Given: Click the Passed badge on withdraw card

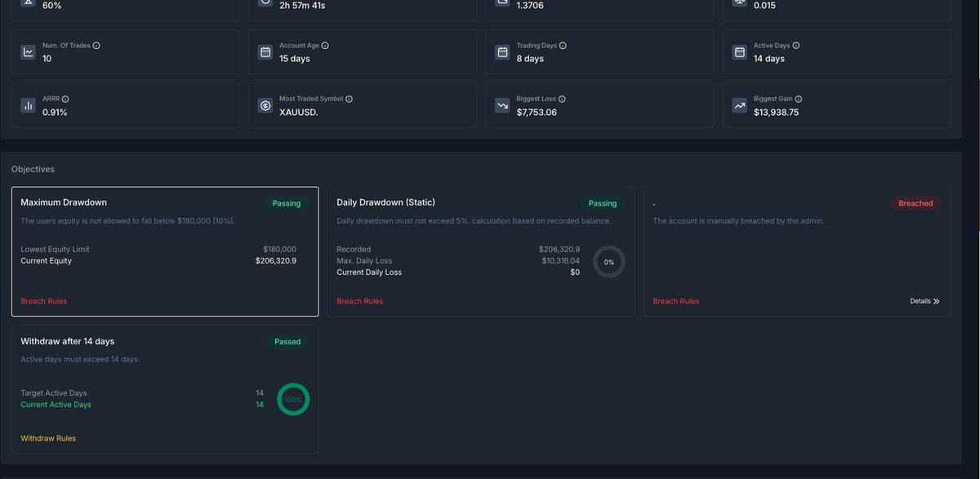Looking at the screenshot, I should tap(287, 342).
